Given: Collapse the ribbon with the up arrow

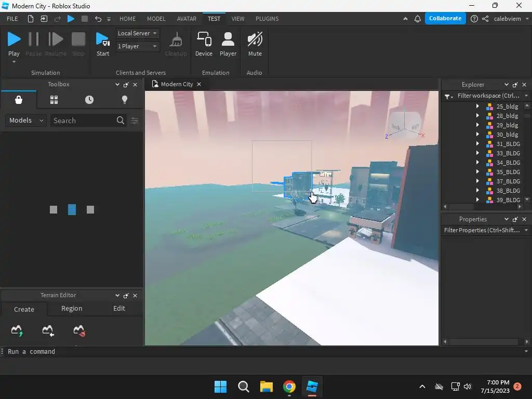Looking at the screenshot, I should pyautogui.click(x=405, y=19).
